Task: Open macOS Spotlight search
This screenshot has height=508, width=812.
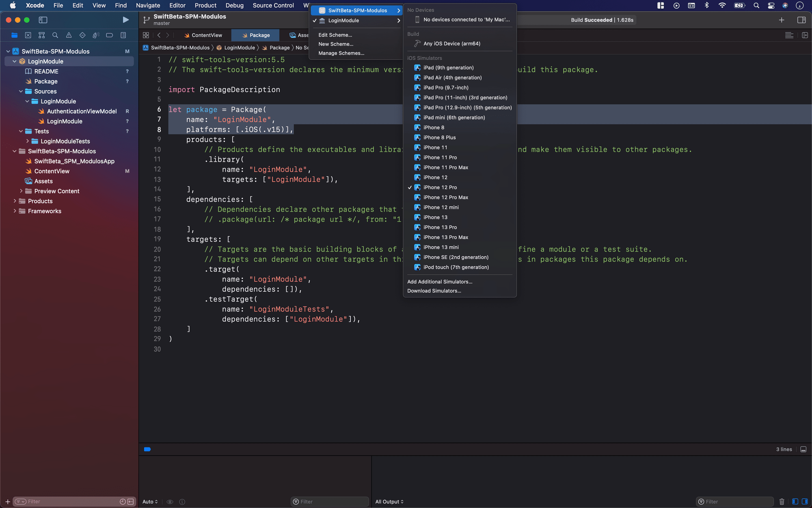Action: [756, 5]
